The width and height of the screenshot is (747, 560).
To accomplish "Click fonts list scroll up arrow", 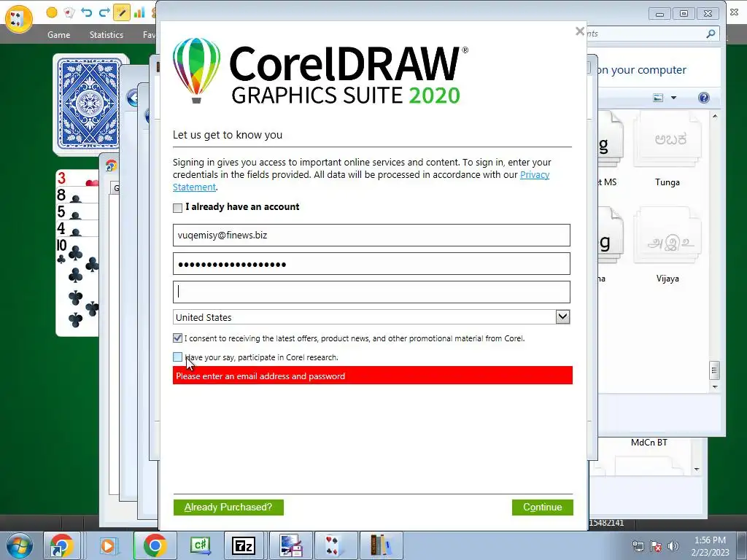I will 715,116.
